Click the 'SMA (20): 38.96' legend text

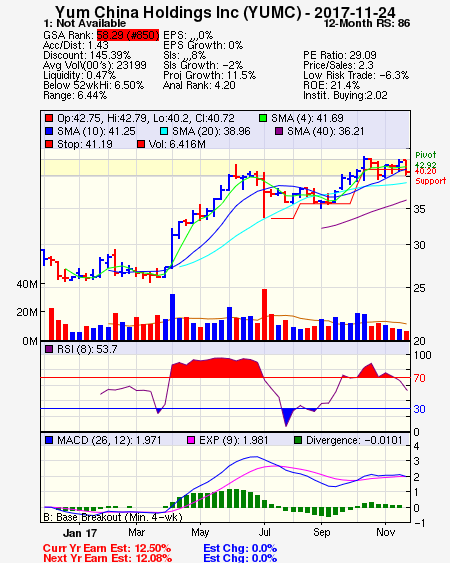211,131
